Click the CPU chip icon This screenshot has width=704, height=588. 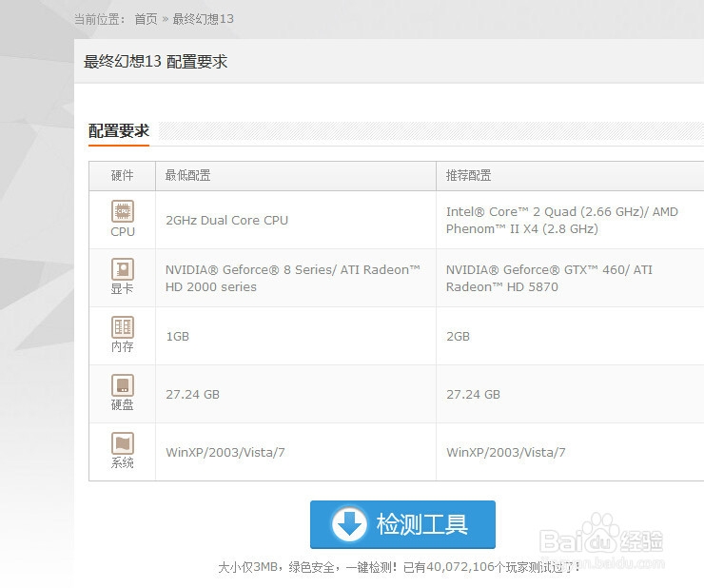tap(123, 211)
